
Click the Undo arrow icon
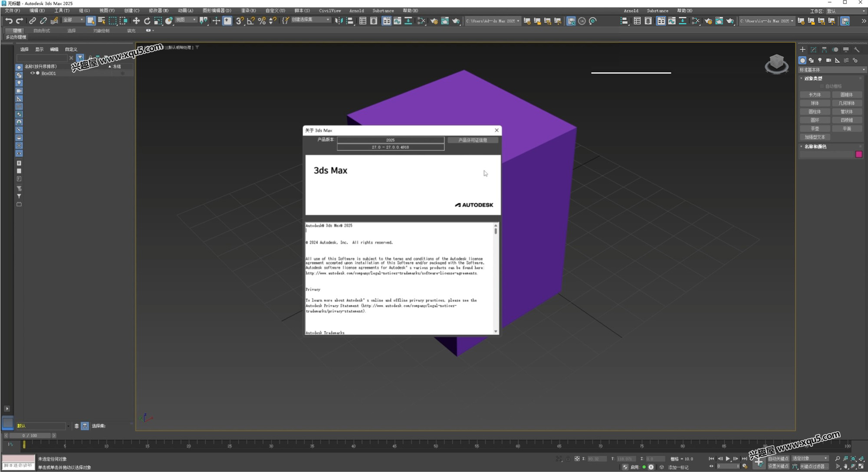pos(9,21)
